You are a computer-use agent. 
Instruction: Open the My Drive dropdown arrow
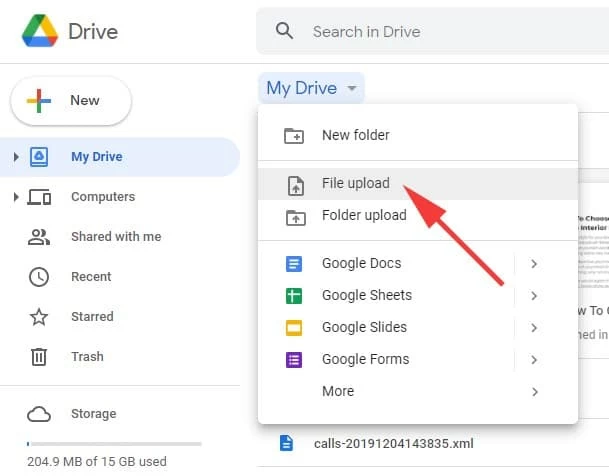click(x=351, y=89)
